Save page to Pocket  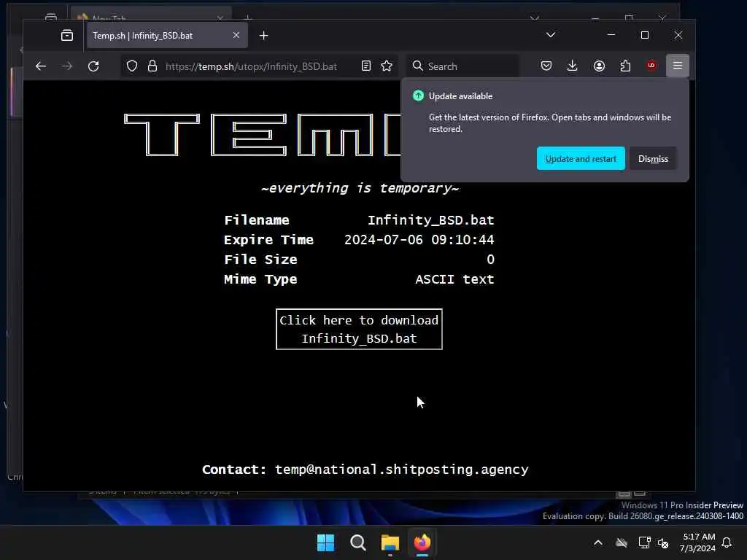546,66
